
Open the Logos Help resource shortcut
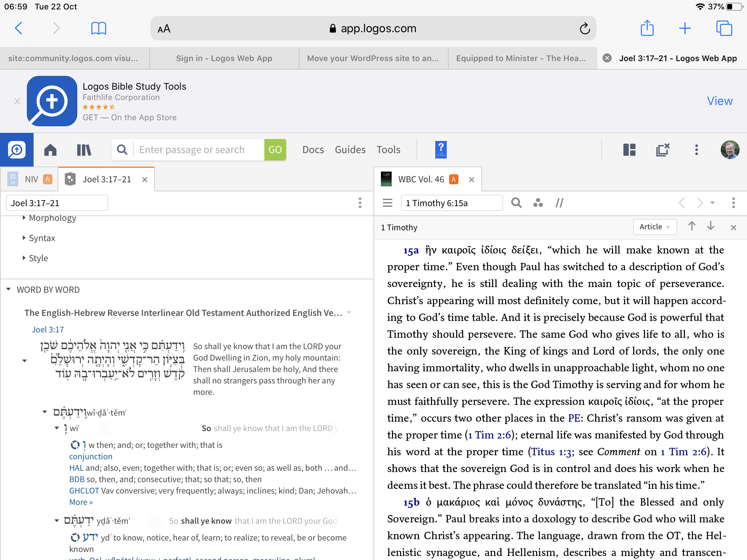click(441, 149)
